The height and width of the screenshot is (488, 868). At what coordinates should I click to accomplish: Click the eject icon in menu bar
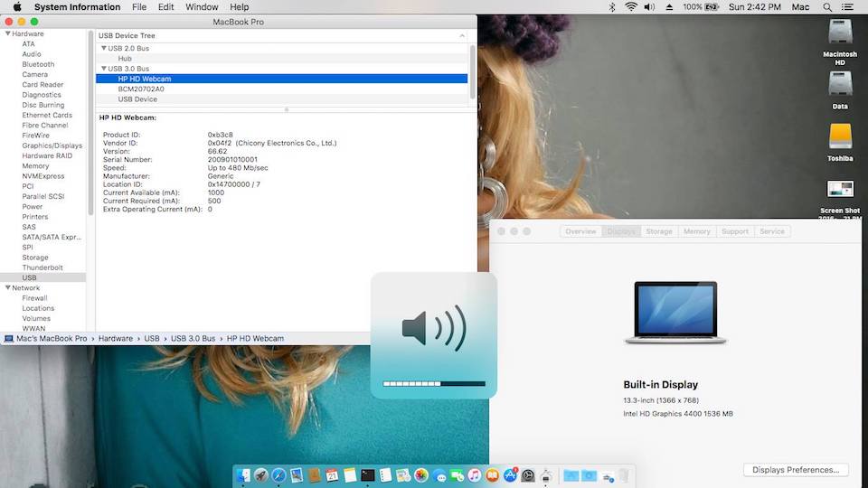point(669,7)
